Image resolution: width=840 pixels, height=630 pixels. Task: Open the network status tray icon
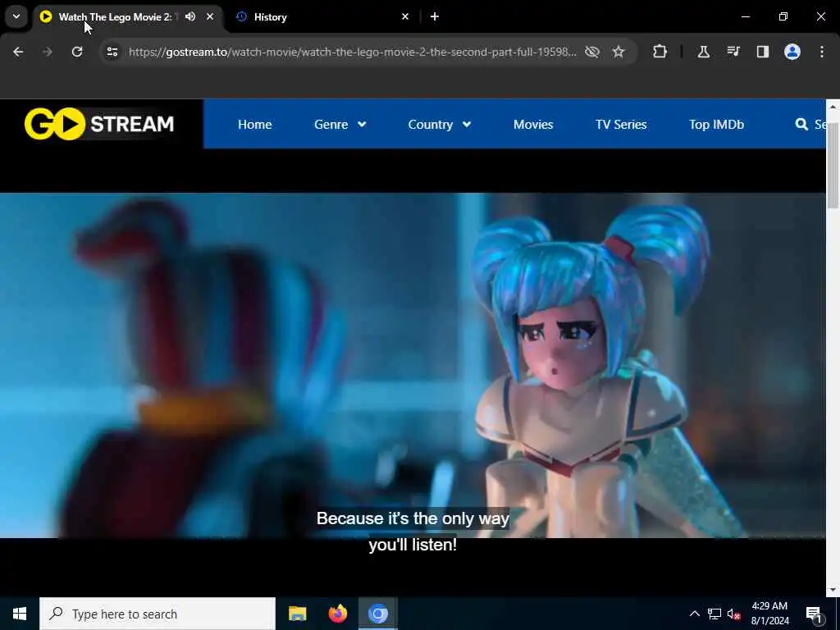click(714, 614)
